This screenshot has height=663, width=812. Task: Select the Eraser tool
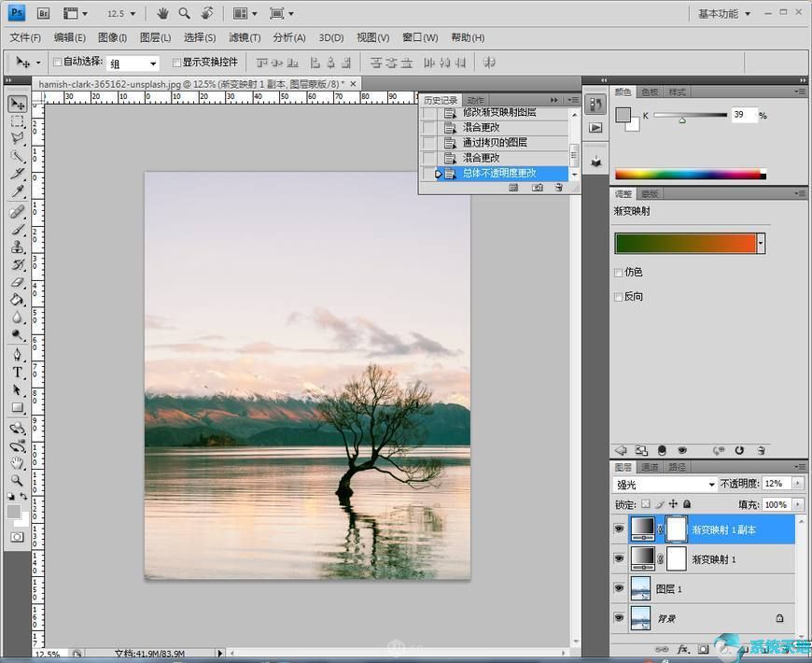[17, 282]
